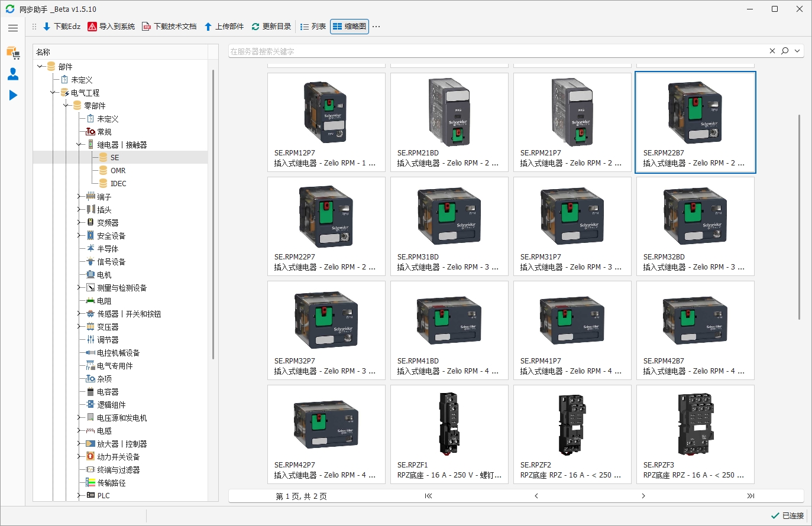The height and width of the screenshot is (526, 812).
Task: Open the user account sidebar icon
Action: click(x=13, y=74)
